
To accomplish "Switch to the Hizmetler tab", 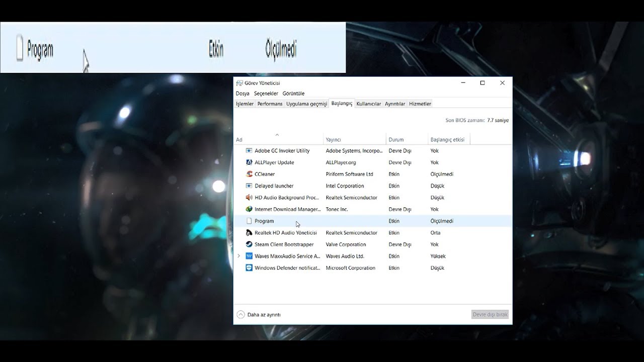I will [420, 104].
